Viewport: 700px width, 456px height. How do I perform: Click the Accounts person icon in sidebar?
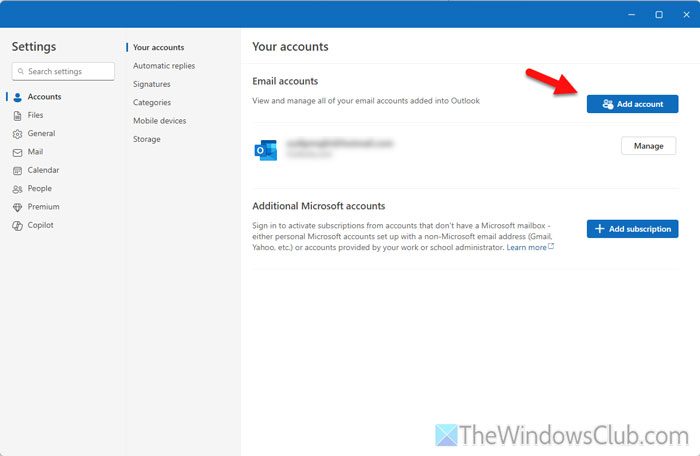[17, 97]
